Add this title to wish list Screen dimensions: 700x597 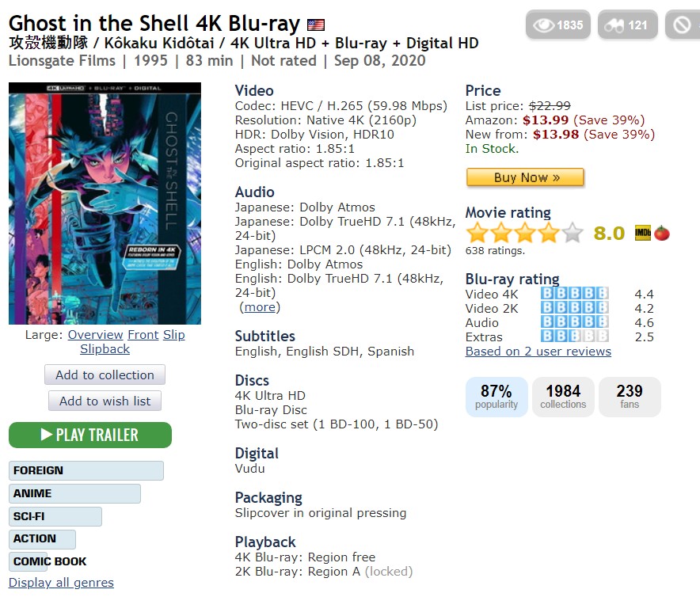pyautogui.click(x=105, y=401)
